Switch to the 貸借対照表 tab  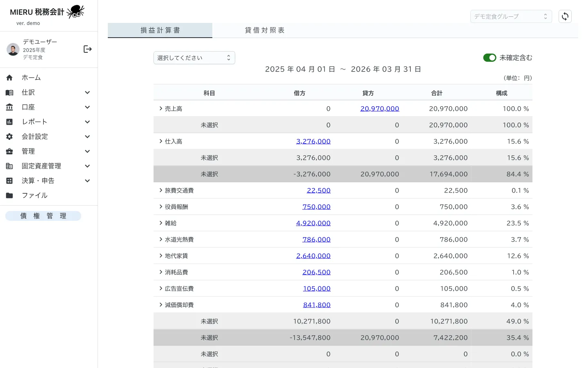click(265, 30)
